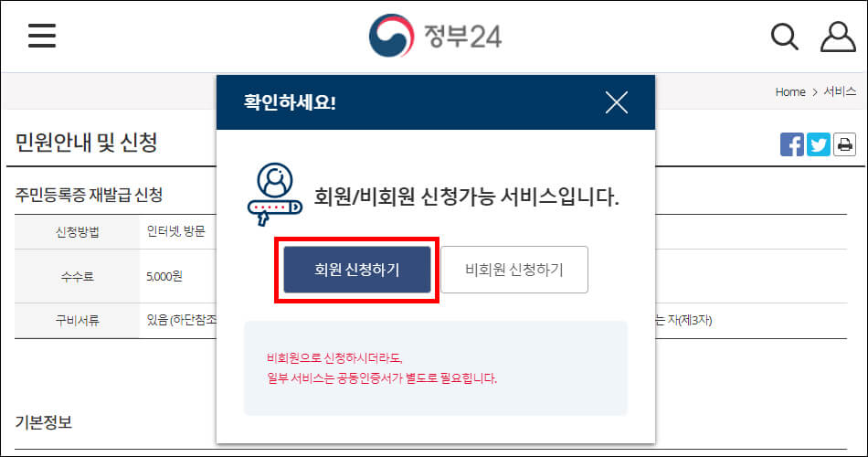This screenshot has width=868, height=457.
Task: Click the search magnifier icon
Action: pyautogui.click(x=785, y=37)
